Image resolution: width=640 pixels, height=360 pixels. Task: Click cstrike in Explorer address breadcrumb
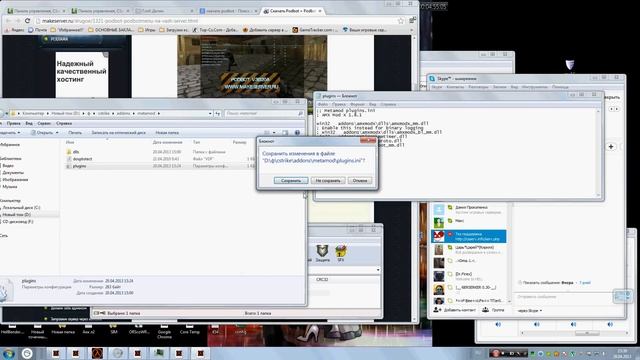point(104,113)
